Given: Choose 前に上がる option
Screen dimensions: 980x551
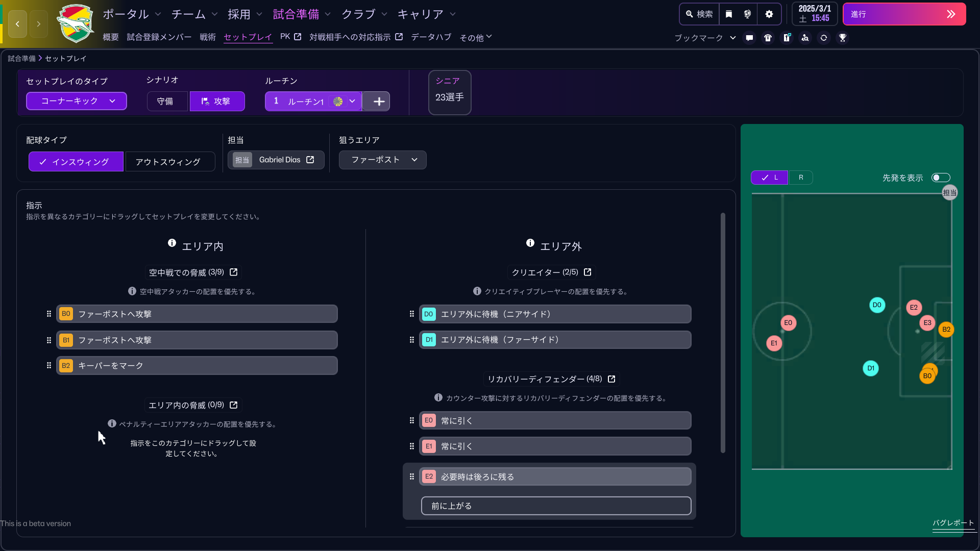Looking at the screenshot, I should coord(556,506).
